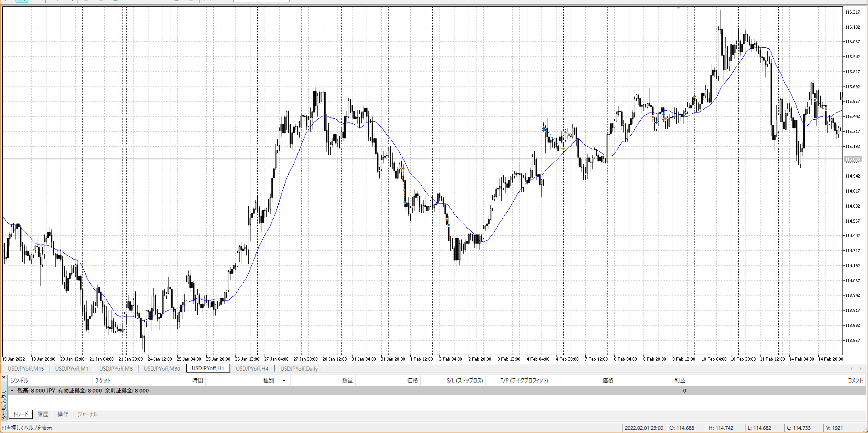Viewport: 868px width, 433px height.
Task: Sort trades by シンボル column header
Action: tap(19, 381)
